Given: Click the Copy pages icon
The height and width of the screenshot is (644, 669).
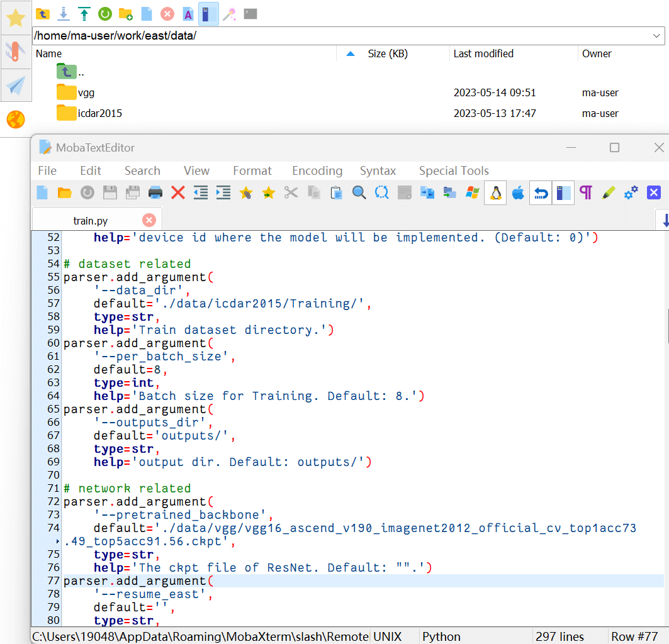Looking at the screenshot, I should (314, 193).
